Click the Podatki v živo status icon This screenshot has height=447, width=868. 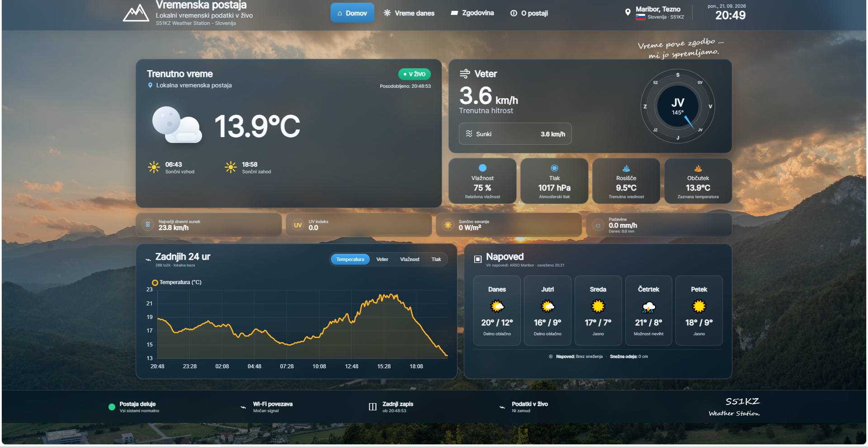point(502,407)
